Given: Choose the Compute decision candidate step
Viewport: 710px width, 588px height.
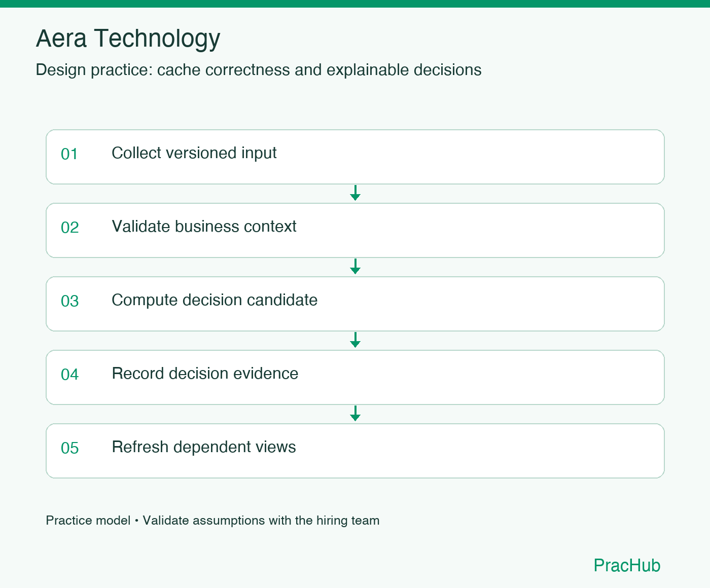Looking at the screenshot, I should pos(355,304).
